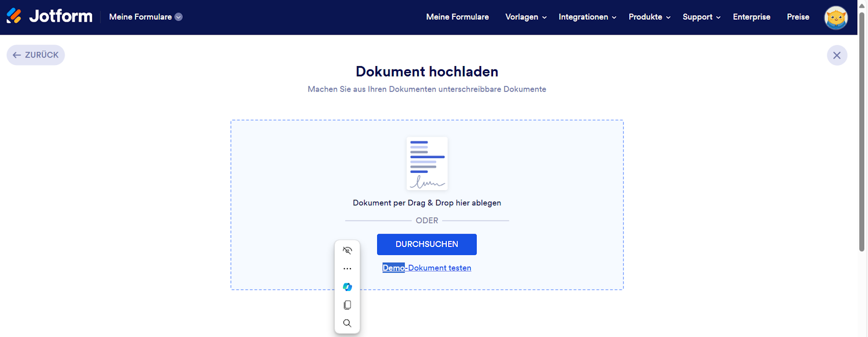Click the vertical page scrollbar
868x337 pixels.
pos(861,130)
